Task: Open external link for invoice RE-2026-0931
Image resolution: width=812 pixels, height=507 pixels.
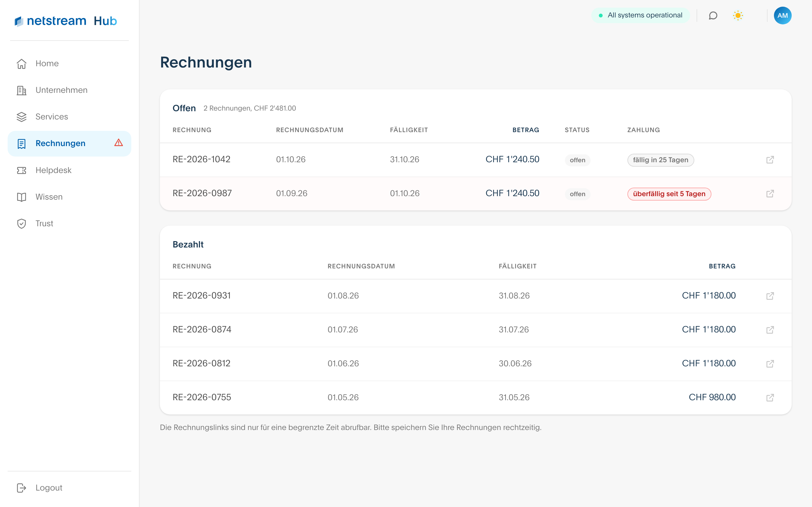Action: (x=770, y=296)
